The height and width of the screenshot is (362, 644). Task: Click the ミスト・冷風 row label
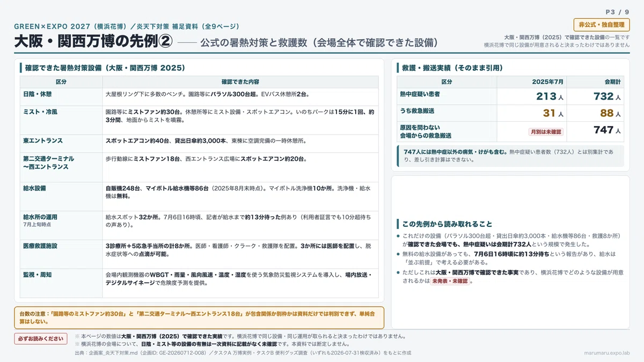pos(40,112)
